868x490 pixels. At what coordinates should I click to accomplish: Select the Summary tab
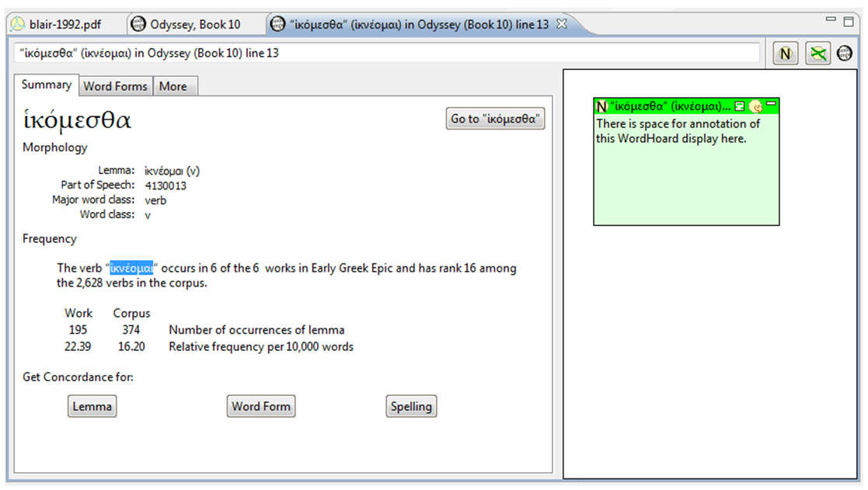point(47,85)
